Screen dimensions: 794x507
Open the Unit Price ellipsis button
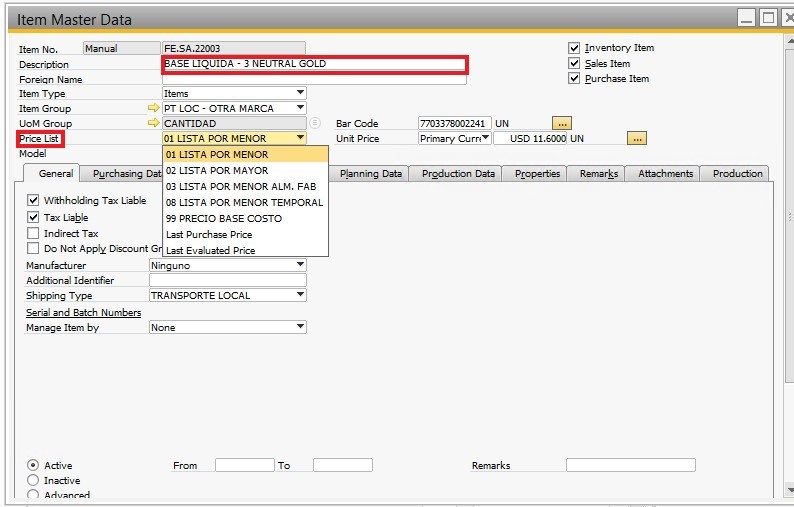pyautogui.click(x=637, y=138)
